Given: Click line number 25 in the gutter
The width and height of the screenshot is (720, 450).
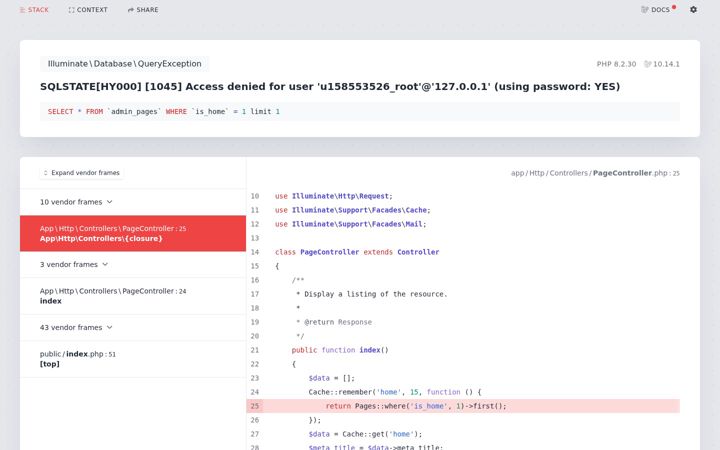Looking at the screenshot, I should 255,406.
